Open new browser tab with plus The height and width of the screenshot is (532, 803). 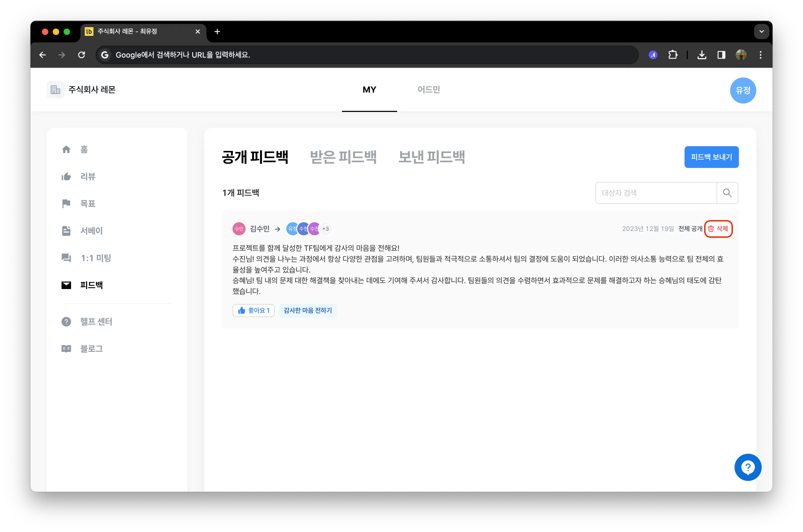click(x=218, y=32)
